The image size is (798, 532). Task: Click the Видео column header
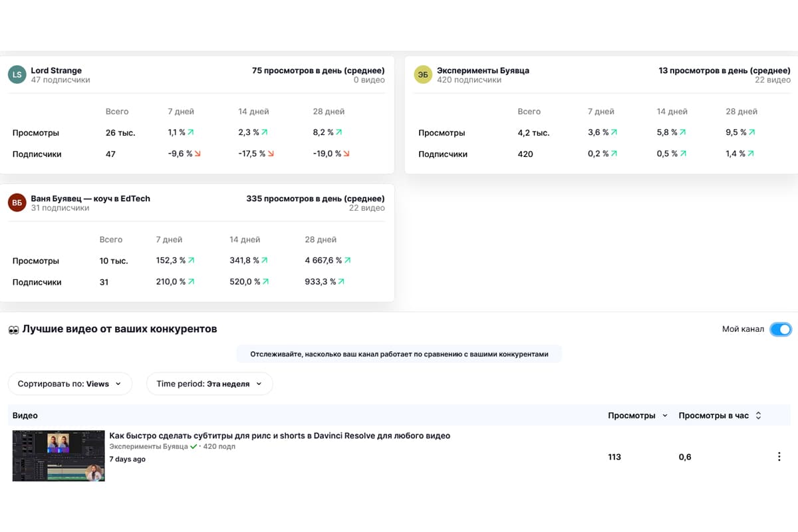pos(25,416)
